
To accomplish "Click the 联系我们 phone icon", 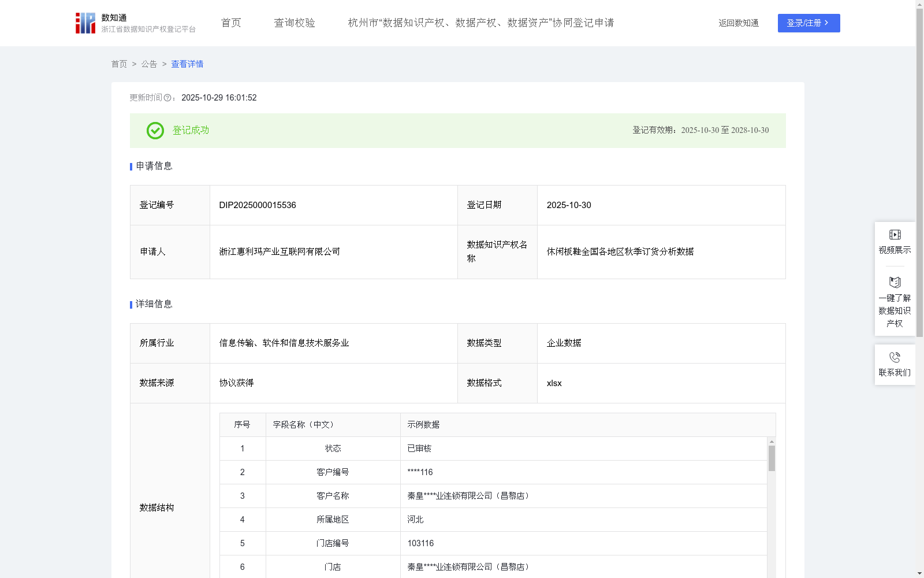I will coord(895,358).
